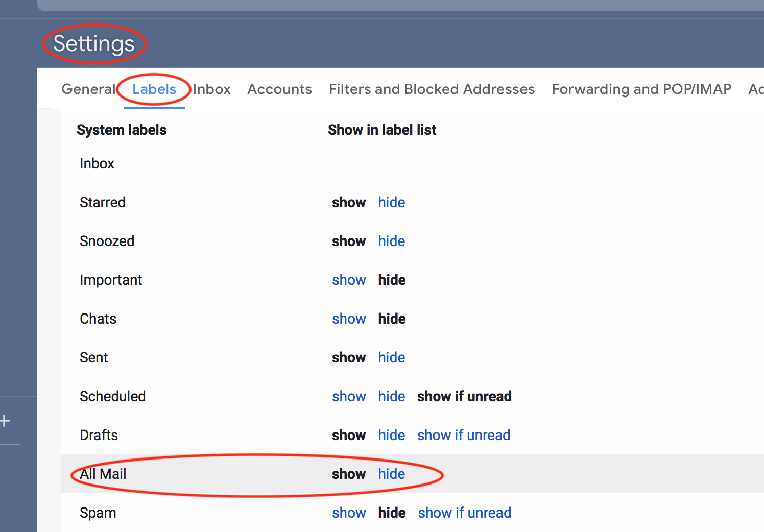Hide the All Mail label
Screen dimensions: 764x532
pos(391,474)
